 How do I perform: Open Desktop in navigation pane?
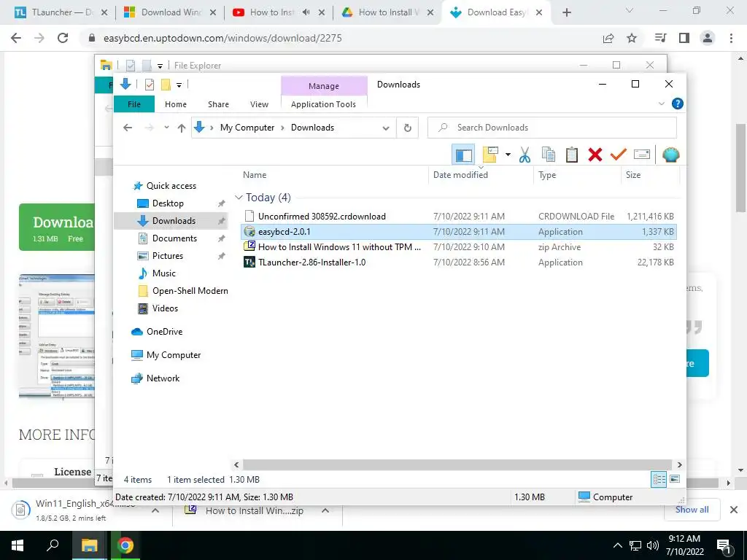[168, 203]
